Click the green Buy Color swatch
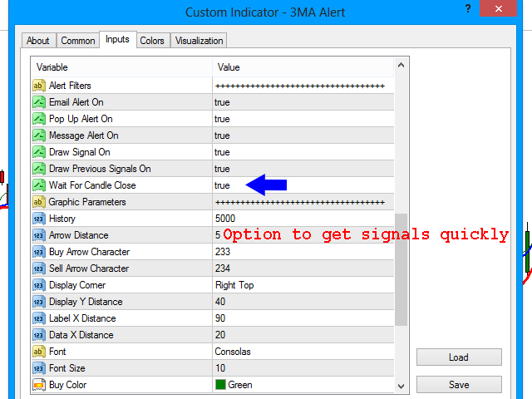This screenshot has height=399, width=532. point(220,385)
